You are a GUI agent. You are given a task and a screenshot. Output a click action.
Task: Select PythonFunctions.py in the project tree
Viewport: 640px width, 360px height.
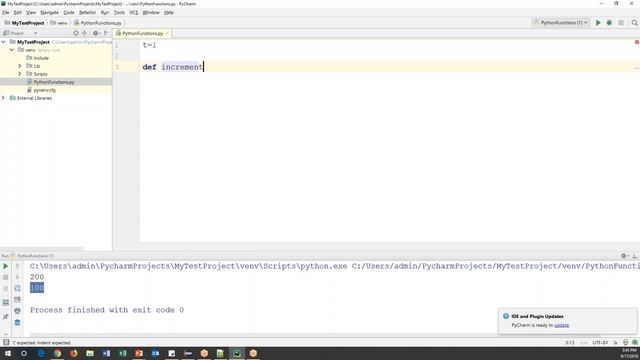pos(51,82)
